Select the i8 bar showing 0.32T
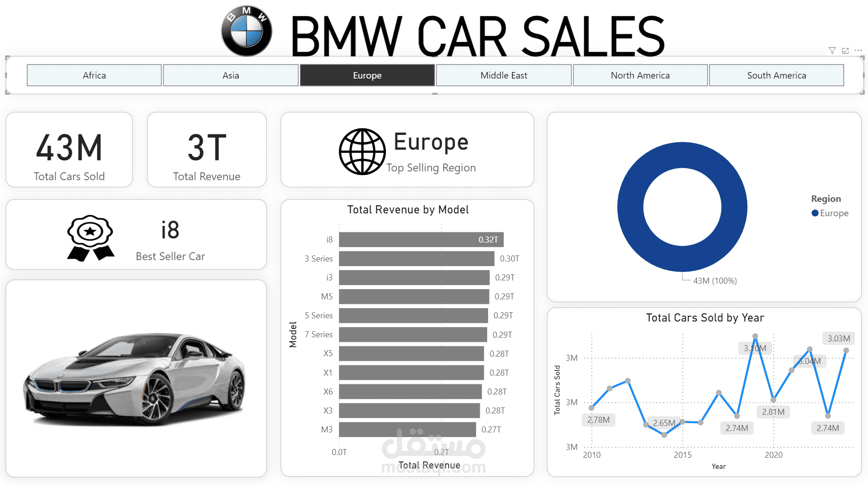 click(x=421, y=240)
